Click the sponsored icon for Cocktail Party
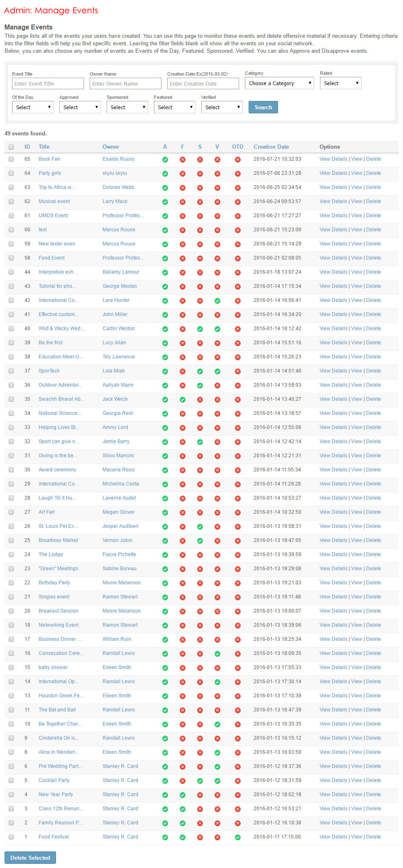The image size is (403, 868). tap(200, 781)
